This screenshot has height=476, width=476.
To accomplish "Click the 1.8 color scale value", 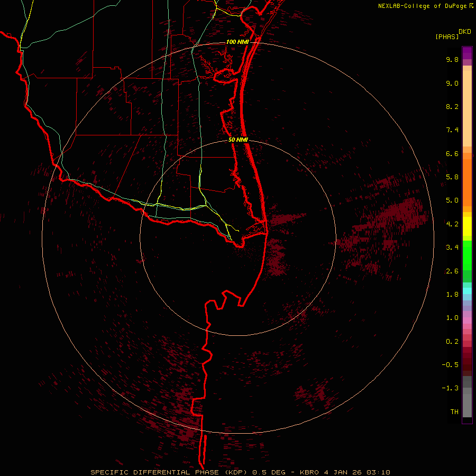I will pyautogui.click(x=452, y=295).
